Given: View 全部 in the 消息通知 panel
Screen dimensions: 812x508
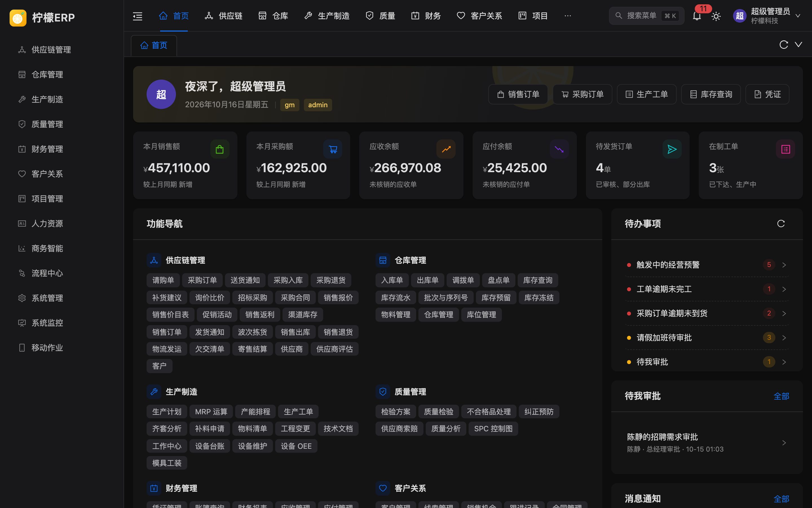Looking at the screenshot, I should (781, 499).
